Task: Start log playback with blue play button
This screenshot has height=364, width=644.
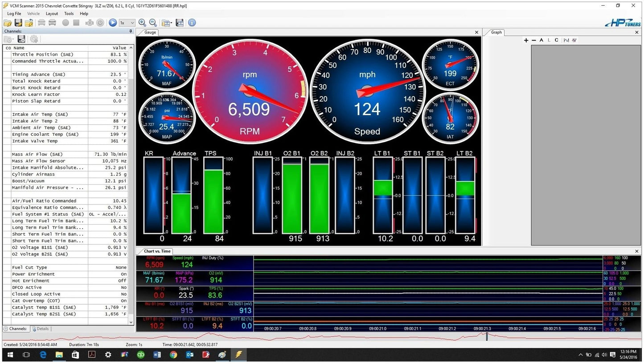Action: click(113, 22)
